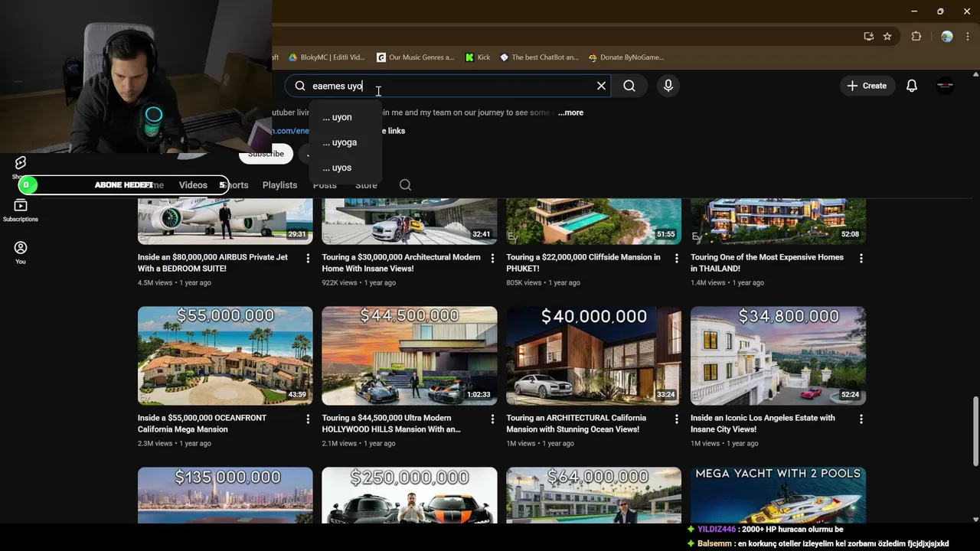Open the $44,500,000 Hollywood Hills thumbnail
Viewport: 980px width, 551px height.
tap(410, 356)
